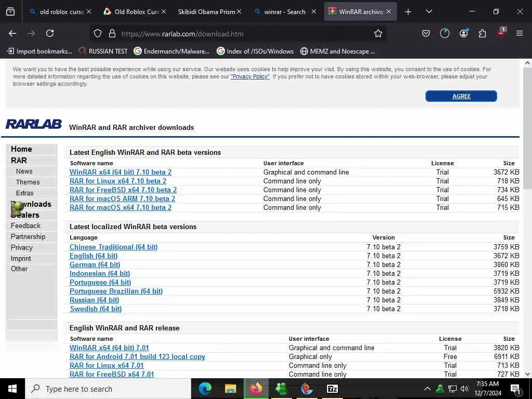This screenshot has width=532, height=399.
Task: Show hidden system tray icons
Action: click(427, 389)
